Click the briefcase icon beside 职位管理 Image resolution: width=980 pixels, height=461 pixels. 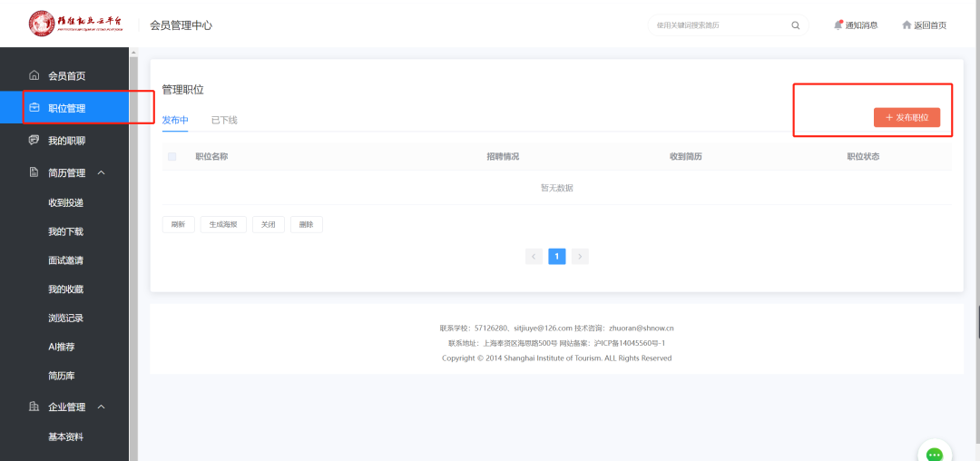34,107
